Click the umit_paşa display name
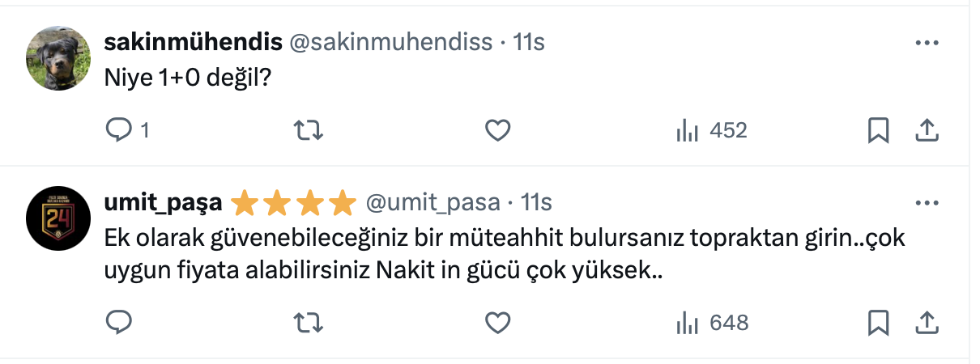This screenshot has height=364, width=980. click(x=164, y=202)
